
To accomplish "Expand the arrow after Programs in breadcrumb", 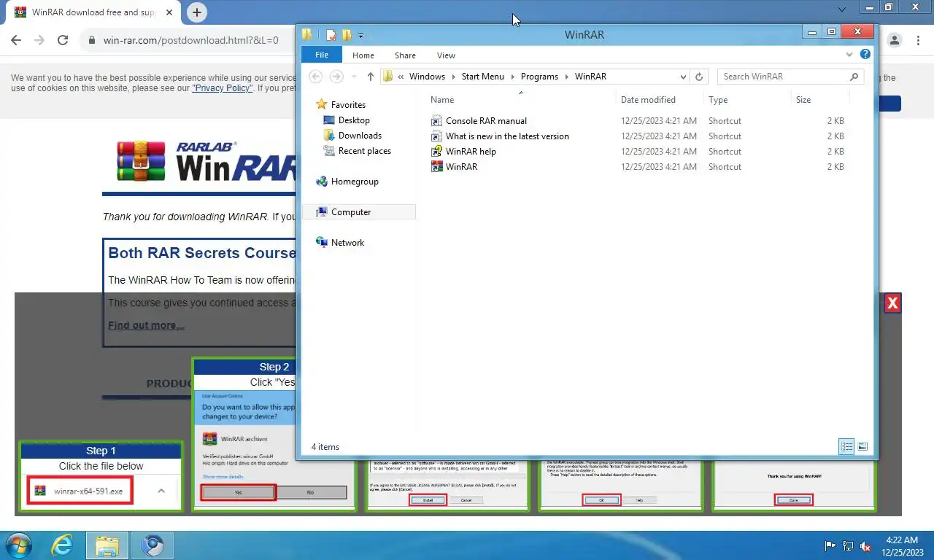I will [x=567, y=77].
